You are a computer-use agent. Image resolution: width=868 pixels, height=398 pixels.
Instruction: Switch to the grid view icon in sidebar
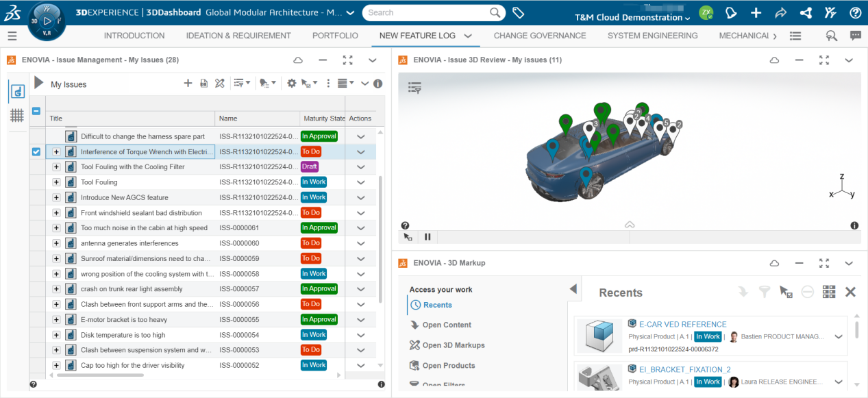pyautogui.click(x=17, y=116)
